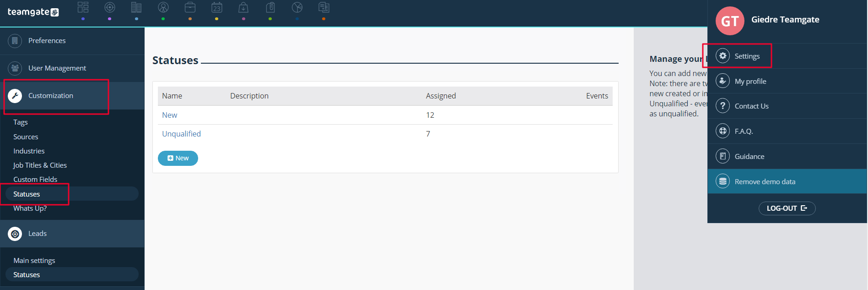Click the Giedre Teamgate user name
The height and width of the screenshot is (290, 868).
(785, 20)
